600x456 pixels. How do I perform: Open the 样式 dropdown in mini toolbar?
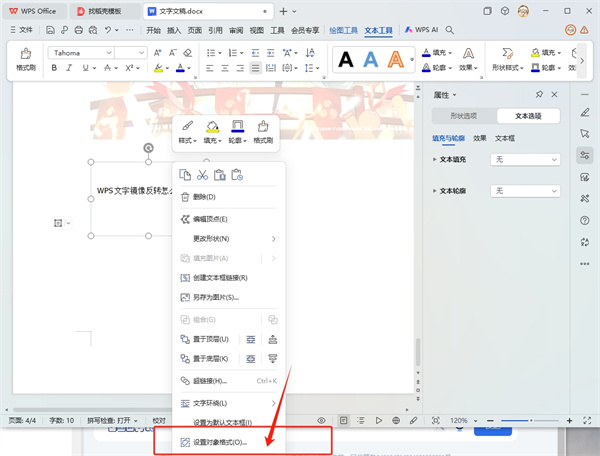pos(187,132)
